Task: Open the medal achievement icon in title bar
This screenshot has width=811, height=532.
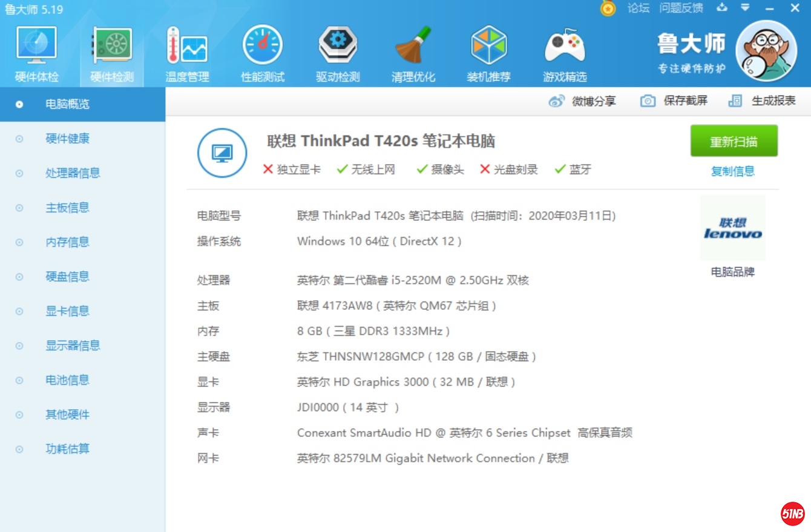Action: 608,8
